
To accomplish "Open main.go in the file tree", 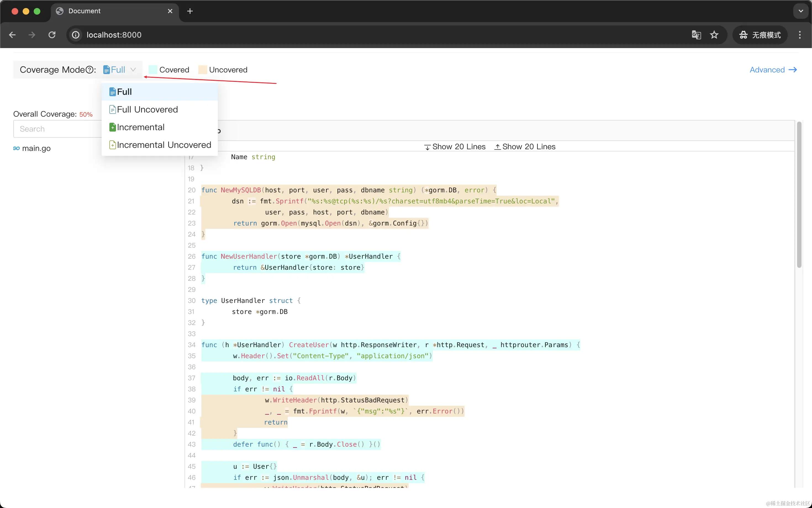I will coord(36,148).
